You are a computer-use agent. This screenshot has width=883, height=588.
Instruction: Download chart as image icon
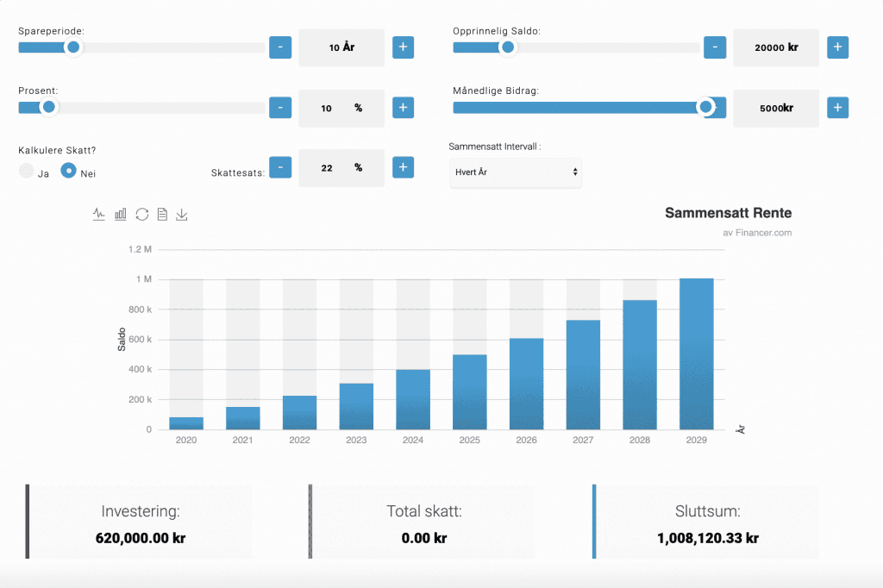(x=182, y=214)
